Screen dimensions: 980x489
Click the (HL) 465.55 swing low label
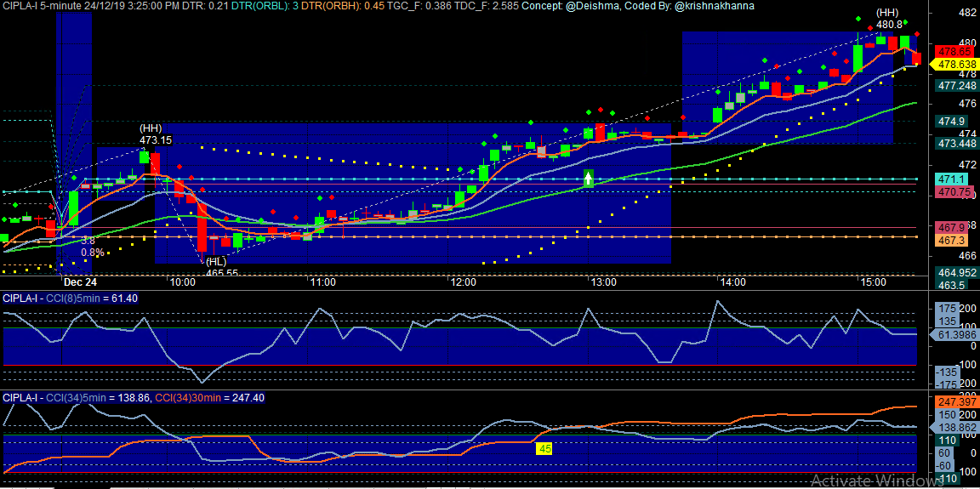pos(223,267)
